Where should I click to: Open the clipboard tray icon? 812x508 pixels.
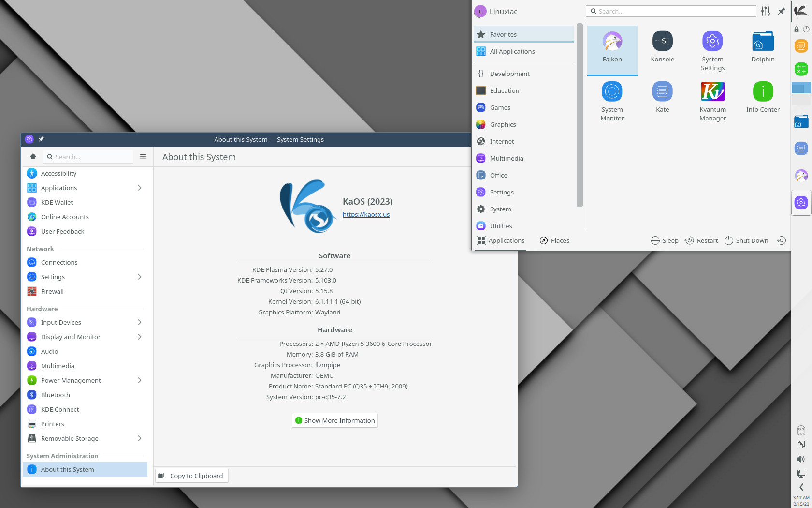801,445
